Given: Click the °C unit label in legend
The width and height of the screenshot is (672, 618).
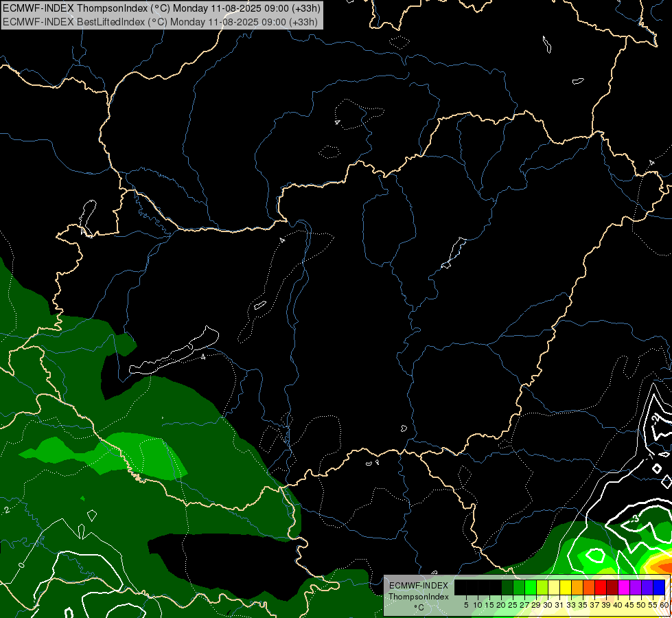Looking at the screenshot, I should pyautogui.click(x=419, y=608).
